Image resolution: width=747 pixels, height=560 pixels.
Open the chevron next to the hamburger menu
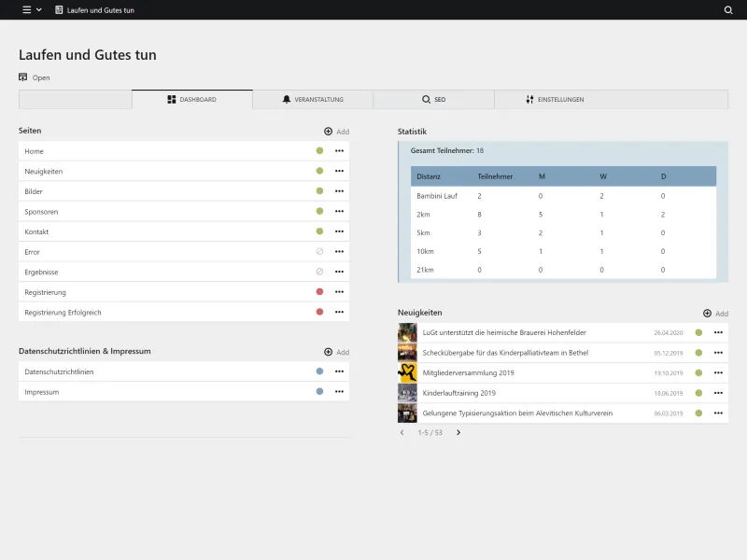(39, 10)
